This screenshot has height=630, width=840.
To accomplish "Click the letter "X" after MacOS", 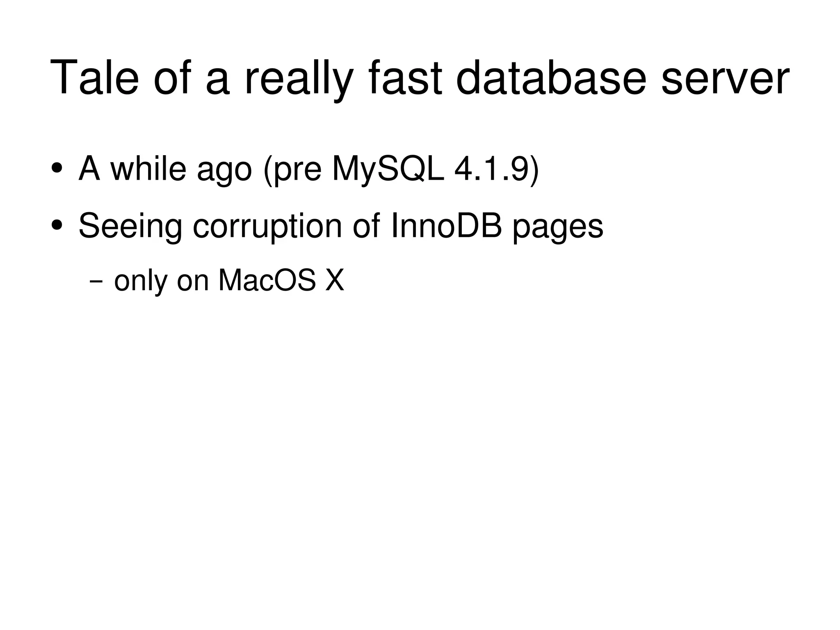I will point(335,281).
